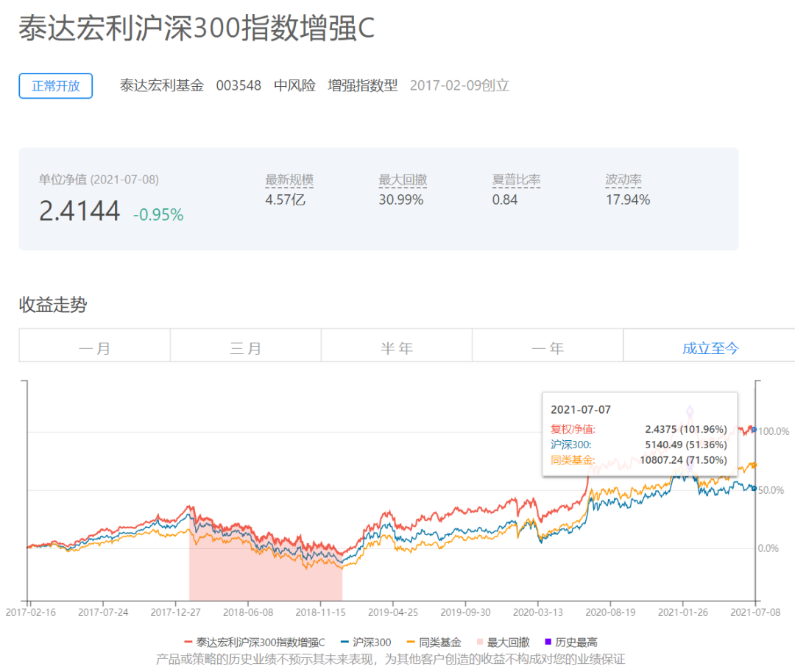This screenshot has height=672, width=795.
Task: Click the 增强指数型 fund type
Action: pyautogui.click(x=362, y=85)
